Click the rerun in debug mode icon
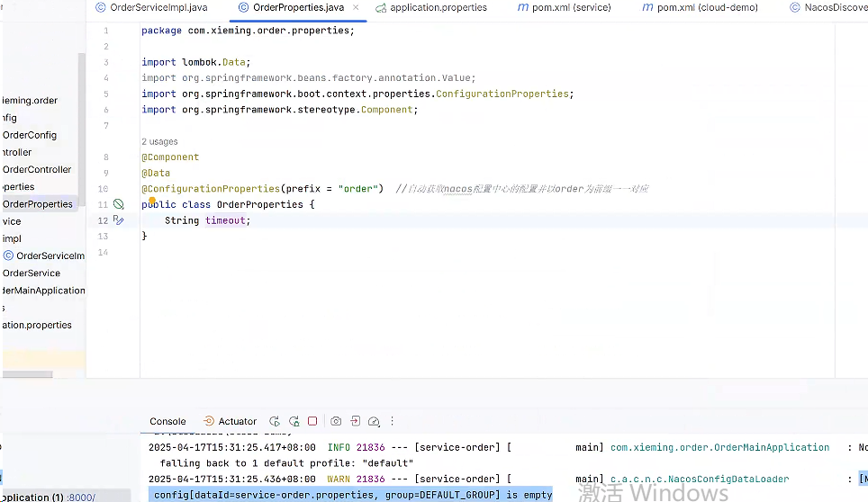 tap(294, 421)
